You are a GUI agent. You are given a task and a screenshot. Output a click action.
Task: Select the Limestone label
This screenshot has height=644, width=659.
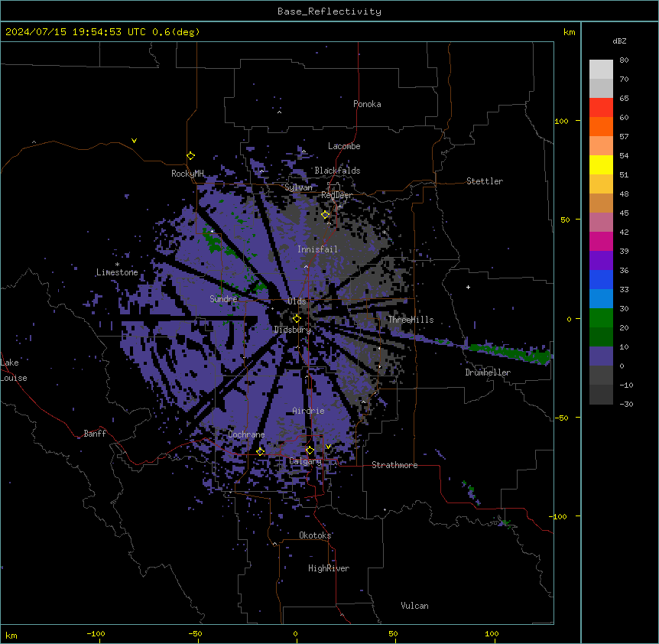coord(117,272)
